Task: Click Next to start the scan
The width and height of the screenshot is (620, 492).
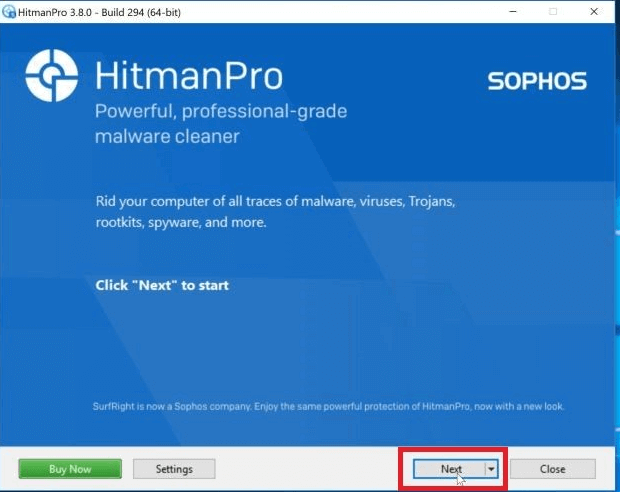Action: [x=450, y=469]
